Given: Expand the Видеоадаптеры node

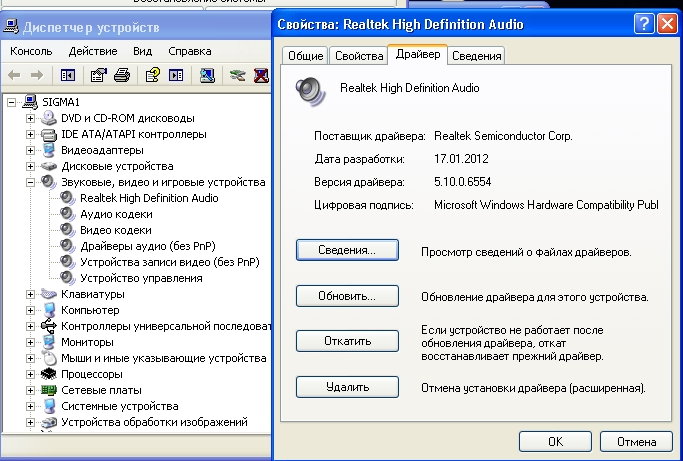Looking at the screenshot, I should click(30, 150).
